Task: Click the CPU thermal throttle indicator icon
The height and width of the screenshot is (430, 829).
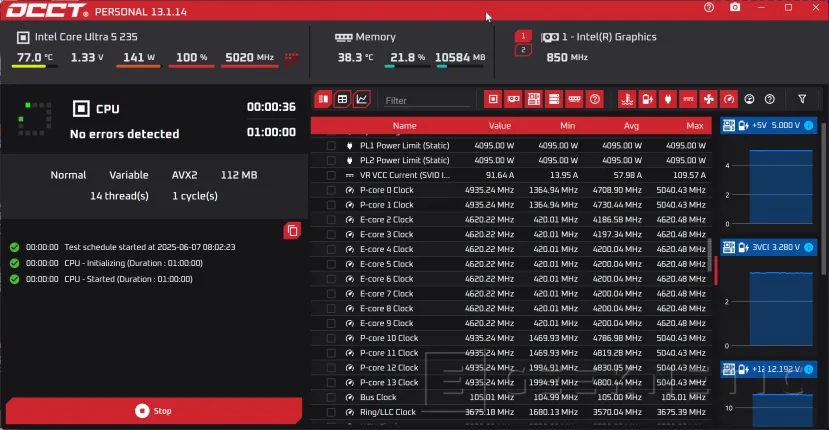Action: tap(291, 58)
